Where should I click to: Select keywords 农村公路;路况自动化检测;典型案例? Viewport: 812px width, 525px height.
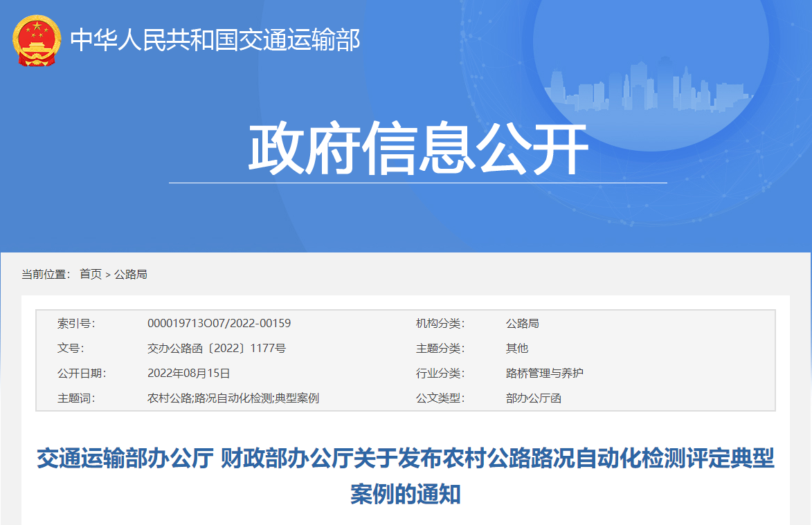click(233, 398)
